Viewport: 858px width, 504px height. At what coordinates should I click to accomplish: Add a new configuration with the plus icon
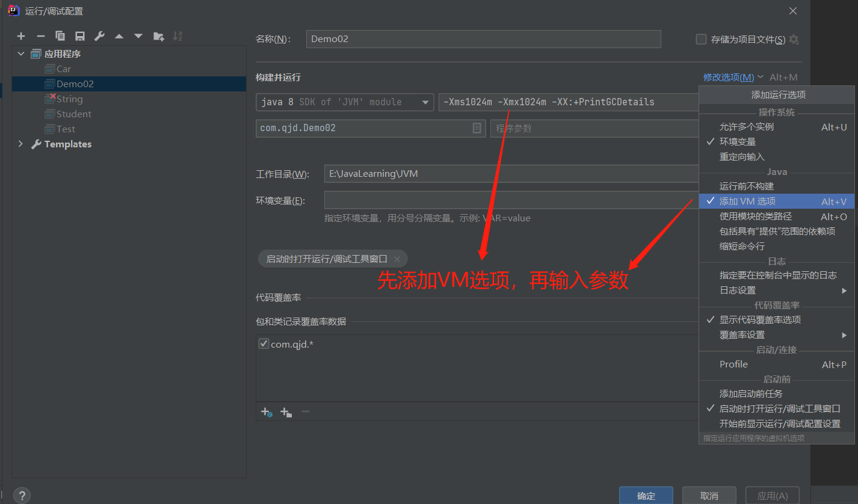(x=21, y=37)
